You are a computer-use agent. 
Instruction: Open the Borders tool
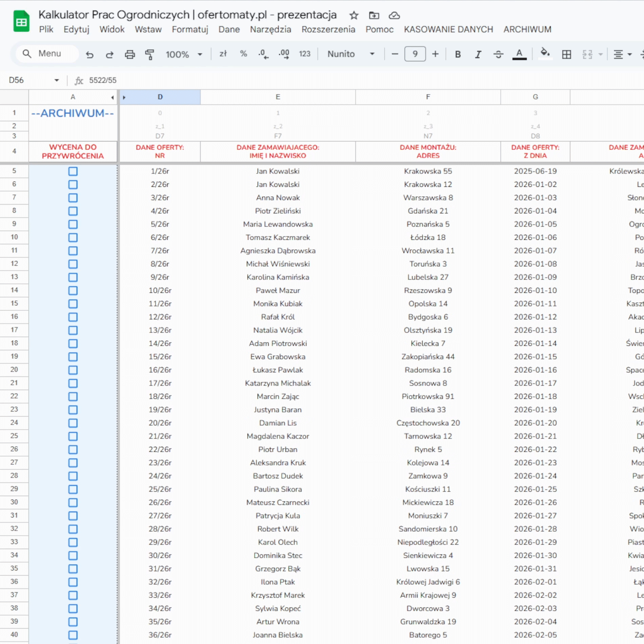point(566,54)
